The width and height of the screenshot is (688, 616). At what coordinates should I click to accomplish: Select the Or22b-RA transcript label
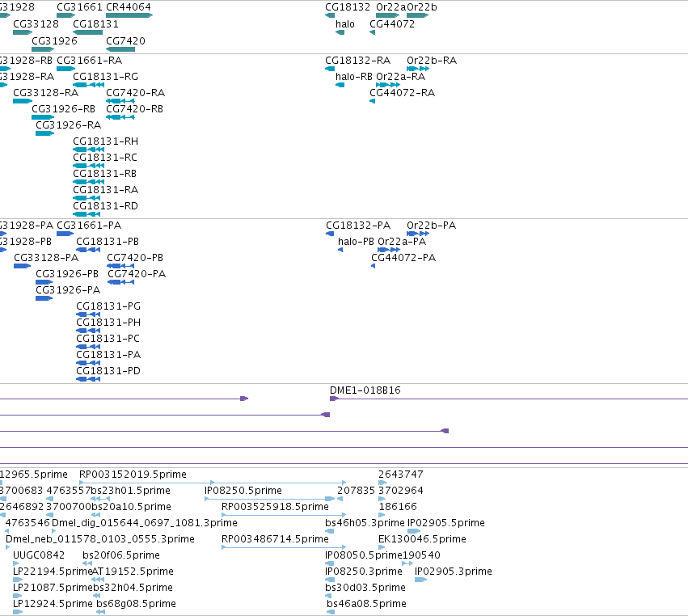pyautogui.click(x=432, y=61)
